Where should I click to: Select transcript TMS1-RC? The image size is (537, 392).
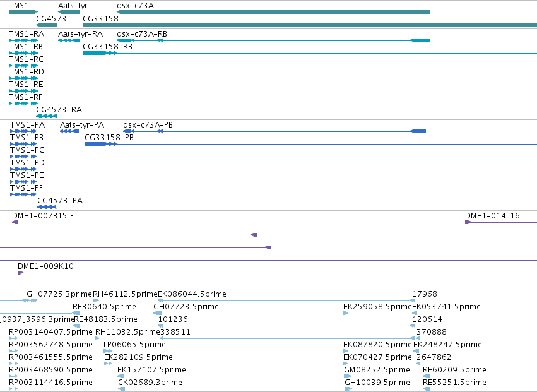click(x=26, y=59)
